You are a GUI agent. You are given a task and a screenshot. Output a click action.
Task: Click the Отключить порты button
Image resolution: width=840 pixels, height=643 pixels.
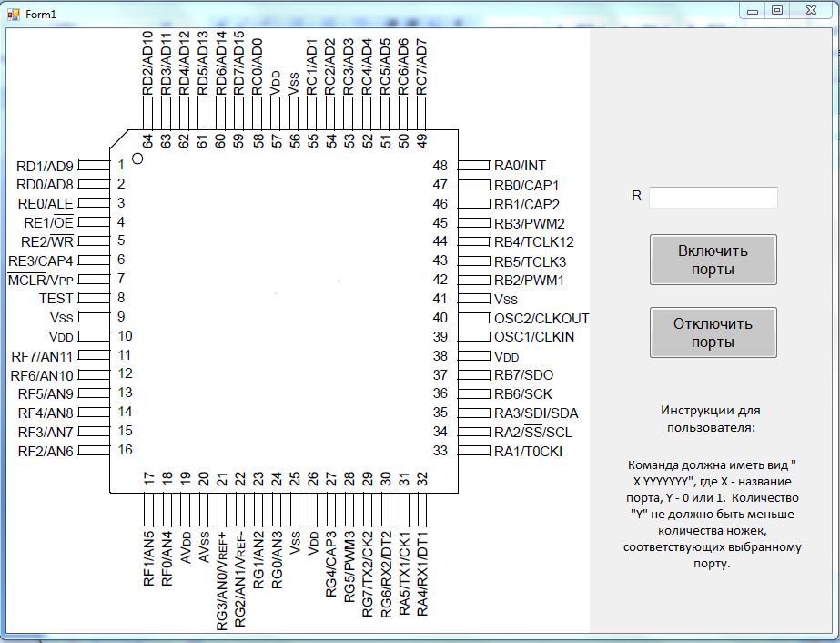point(713,332)
